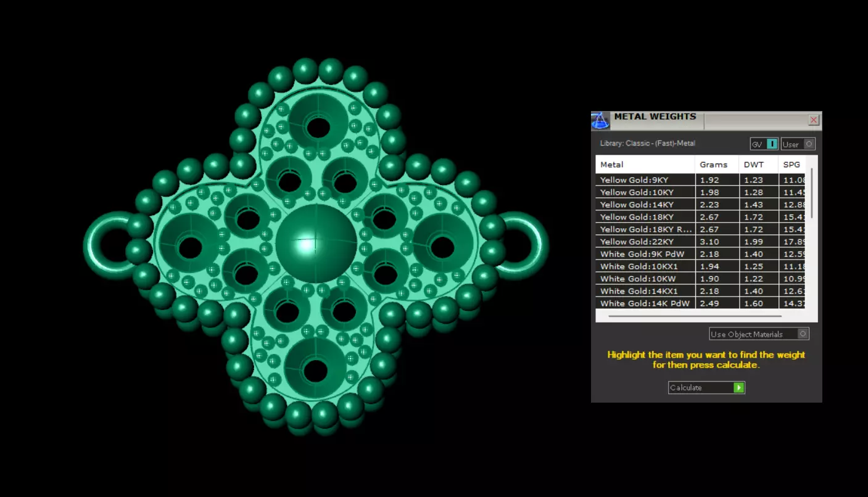
Task: Click the 1.92 grams value
Action: point(708,180)
